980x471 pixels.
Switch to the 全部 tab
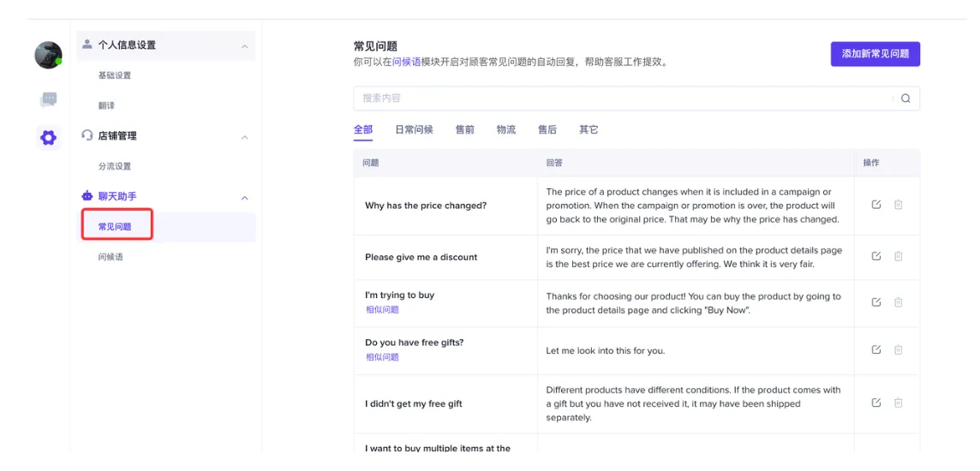coord(363,129)
